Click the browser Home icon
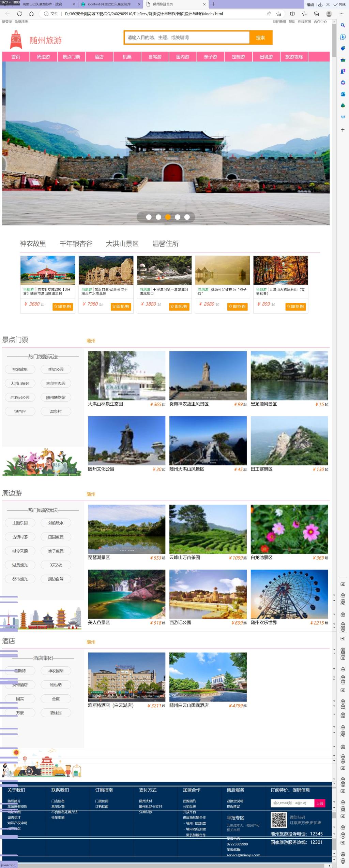349x868 pixels. [x=31, y=14]
